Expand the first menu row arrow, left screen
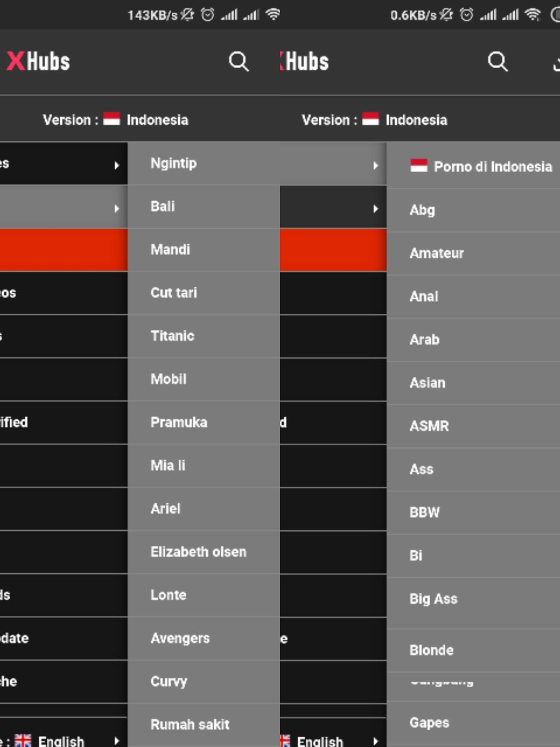The width and height of the screenshot is (560, 747). coord(117,165)
